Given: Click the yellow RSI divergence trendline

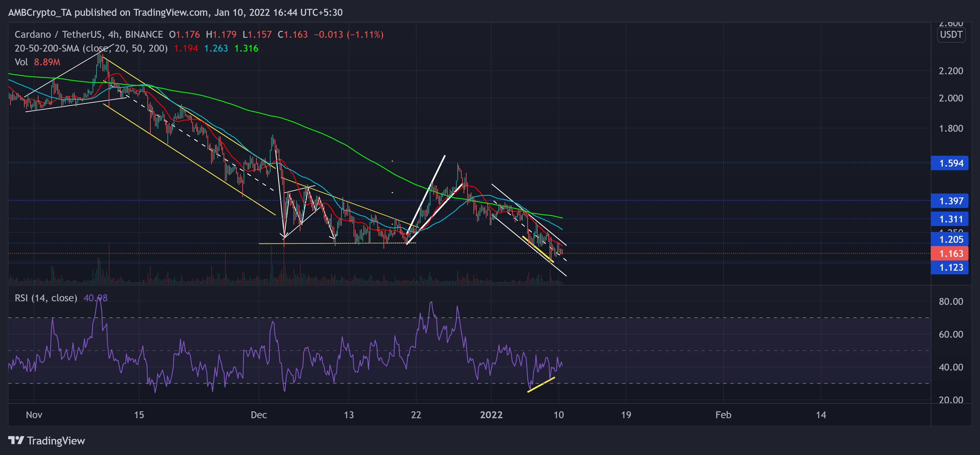Looking at the screenshot, I should click(541, 385).
